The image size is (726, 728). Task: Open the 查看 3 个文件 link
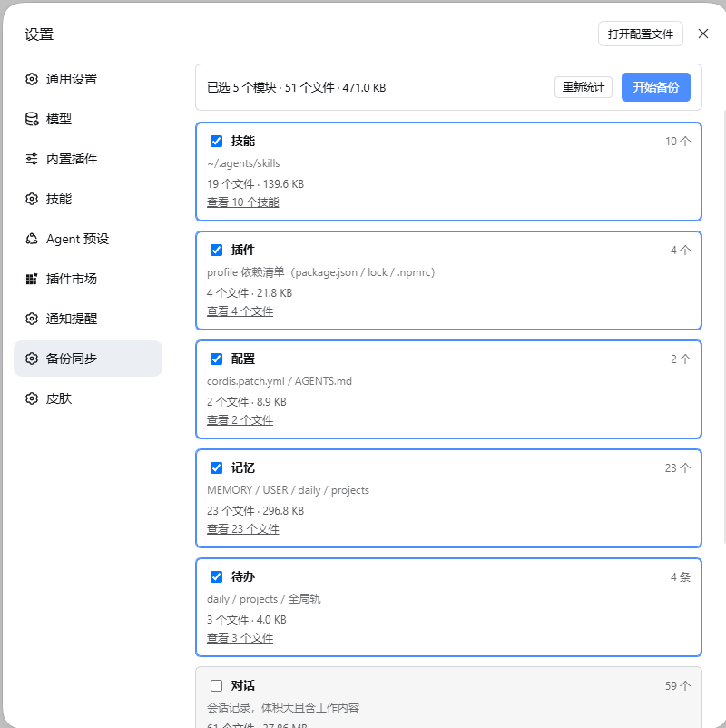pyautogui.click(x=240, y=638)
